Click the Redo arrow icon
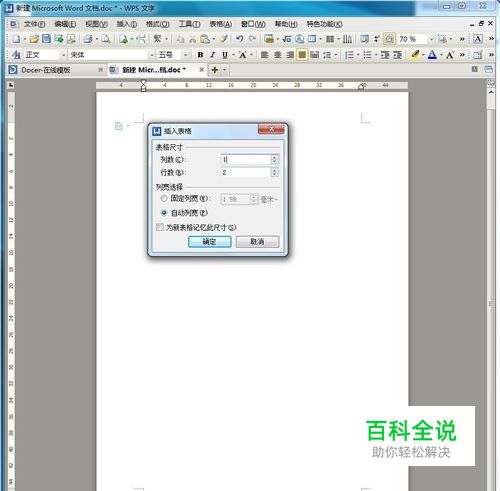500x491 pixels. coord(252,39)
